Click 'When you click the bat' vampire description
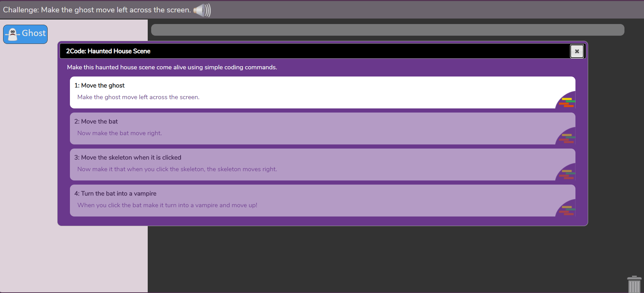This screenshot has width=644, height=293. [167, 205]
